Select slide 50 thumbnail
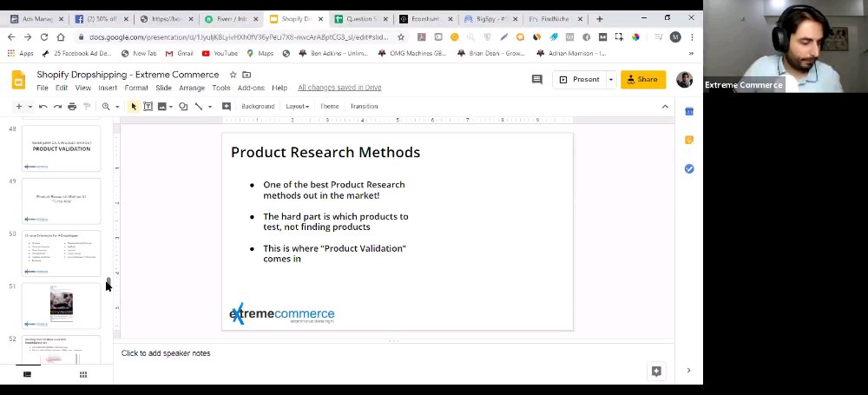This screenshot has height=395, width=868. [61, 253]
